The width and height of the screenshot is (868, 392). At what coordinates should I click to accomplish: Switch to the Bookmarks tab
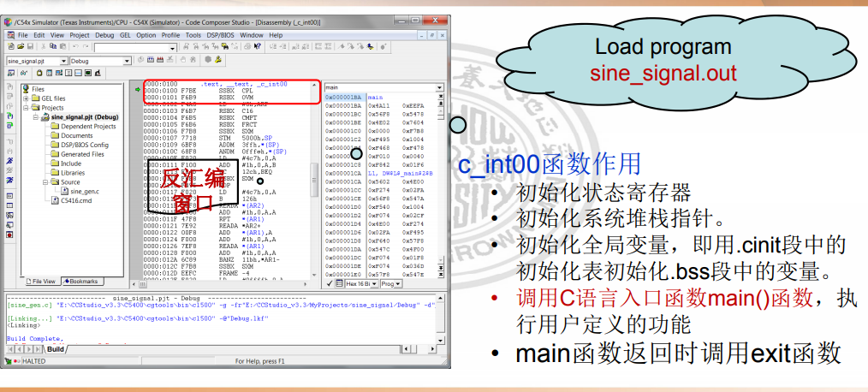click(x=80, y=282)
